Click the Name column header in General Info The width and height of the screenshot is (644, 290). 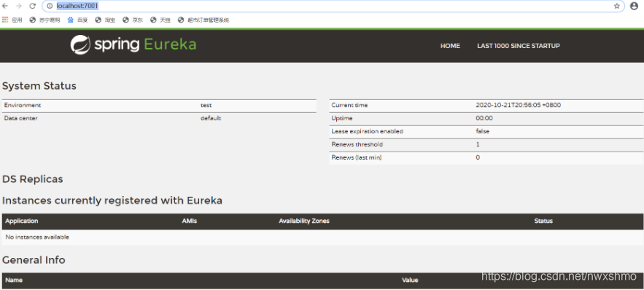point(14,281)
